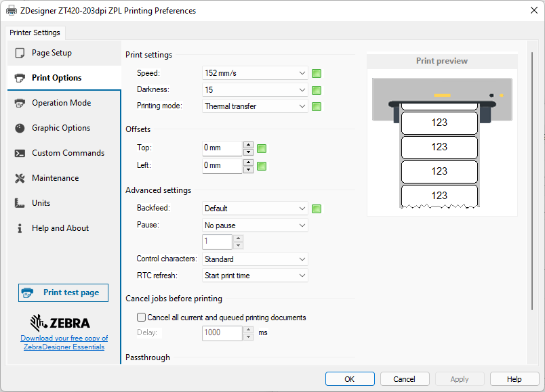Expand the Pause dropdown list

[x=256, y=225]
